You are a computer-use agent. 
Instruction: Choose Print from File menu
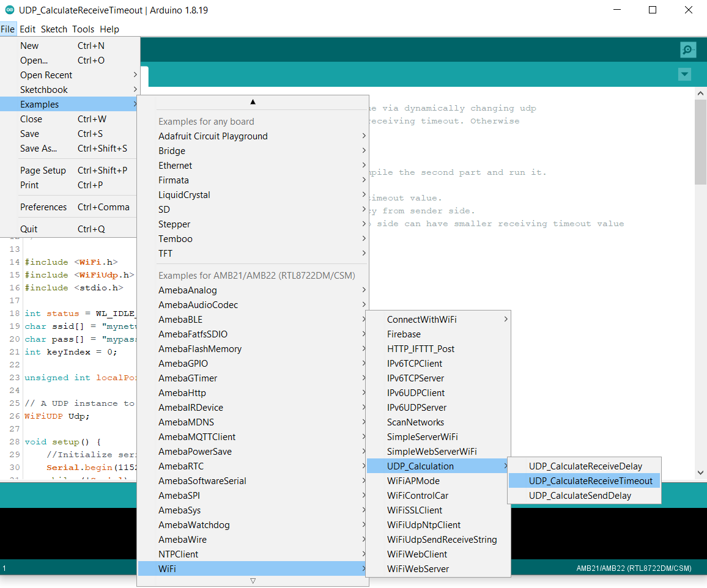point(70,185)
